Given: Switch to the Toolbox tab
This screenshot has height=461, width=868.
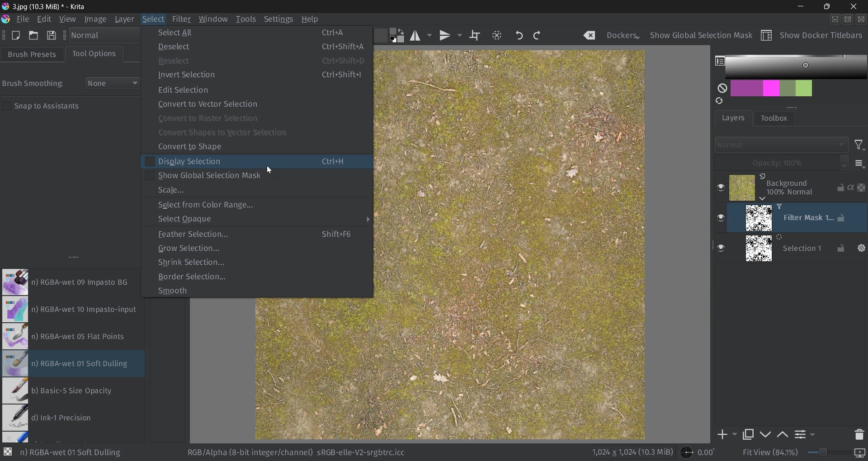Looking at the screenshot, I should coord(774,118).
